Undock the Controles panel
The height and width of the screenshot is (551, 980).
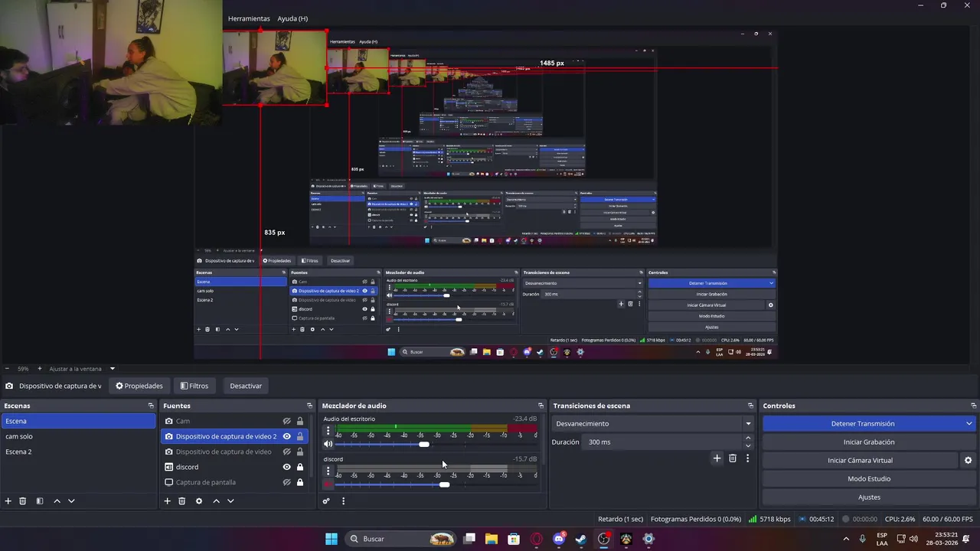click(x=974, y=406)
